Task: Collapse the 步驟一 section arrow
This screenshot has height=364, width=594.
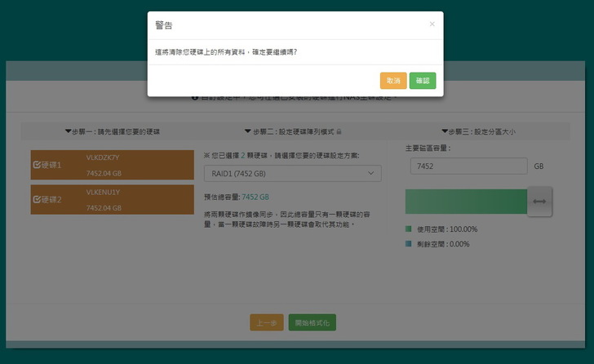Action: pyautogui.click(x=69, y=131)
